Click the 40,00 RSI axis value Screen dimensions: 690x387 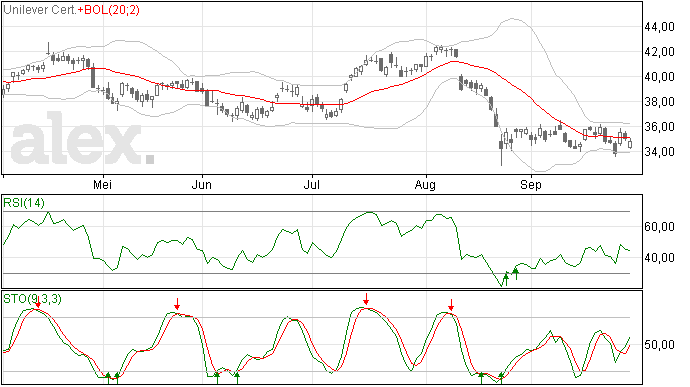click(660, 258)
